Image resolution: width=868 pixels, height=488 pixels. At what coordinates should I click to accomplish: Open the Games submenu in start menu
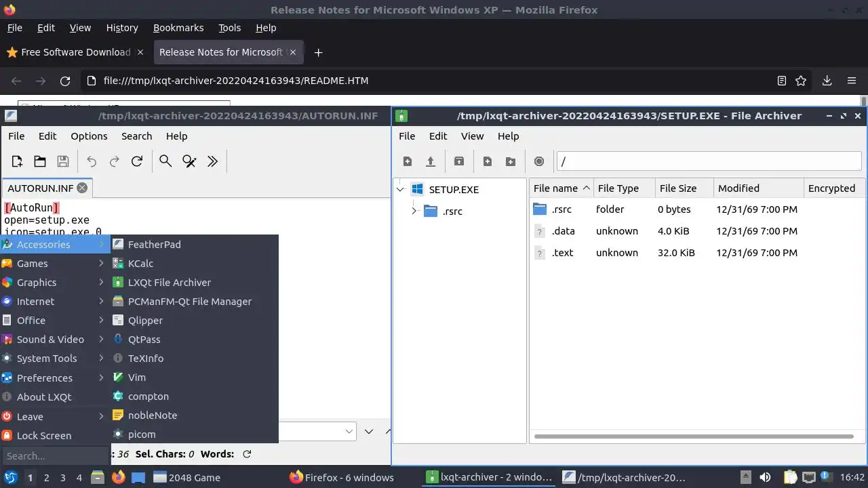[55, 264]
